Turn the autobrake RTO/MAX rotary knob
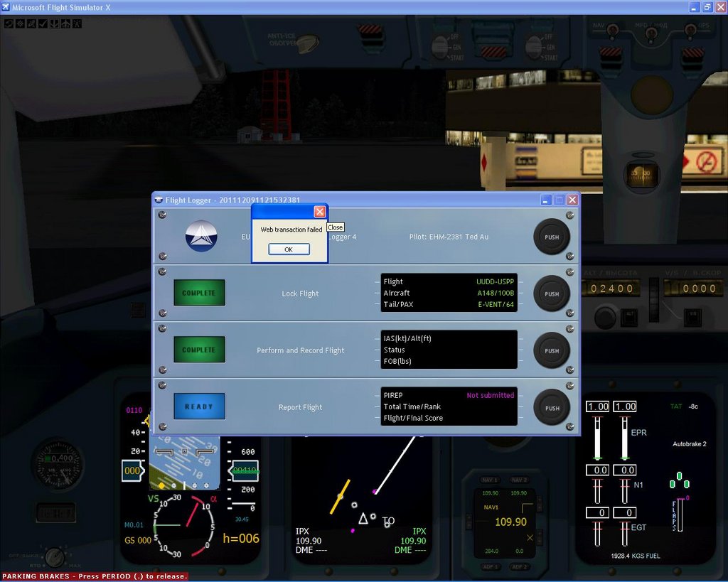This screenshot has width=728, height=582. tap(55, 557)
